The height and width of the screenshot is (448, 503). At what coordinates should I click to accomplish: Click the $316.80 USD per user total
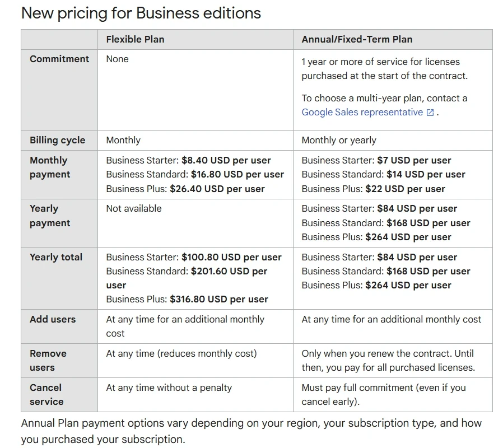pyautogui.click(x=218, y=299)
